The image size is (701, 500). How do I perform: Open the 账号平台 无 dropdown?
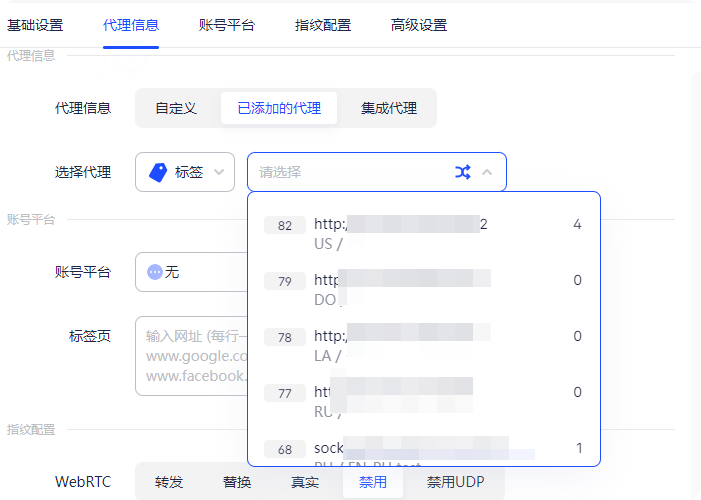point(191,272)
